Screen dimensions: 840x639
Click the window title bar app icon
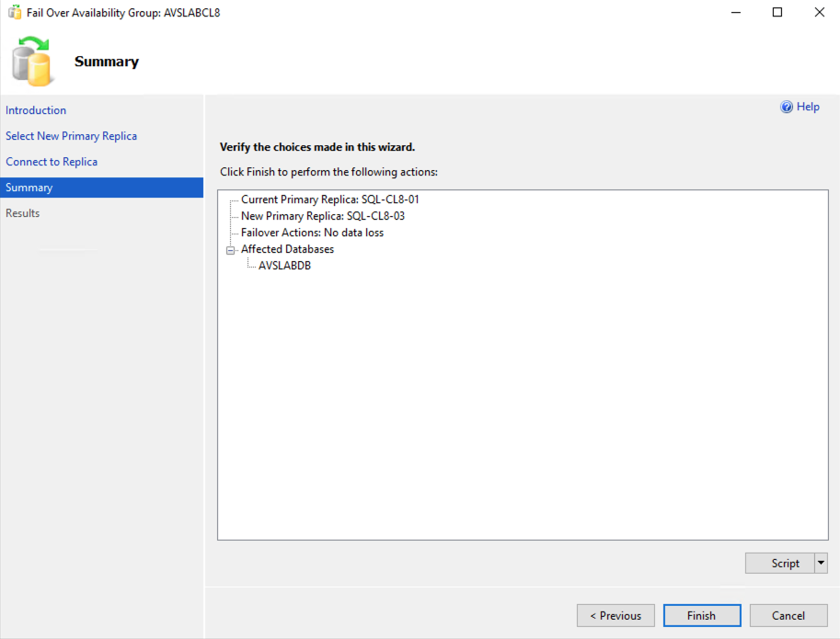point(15,12)
